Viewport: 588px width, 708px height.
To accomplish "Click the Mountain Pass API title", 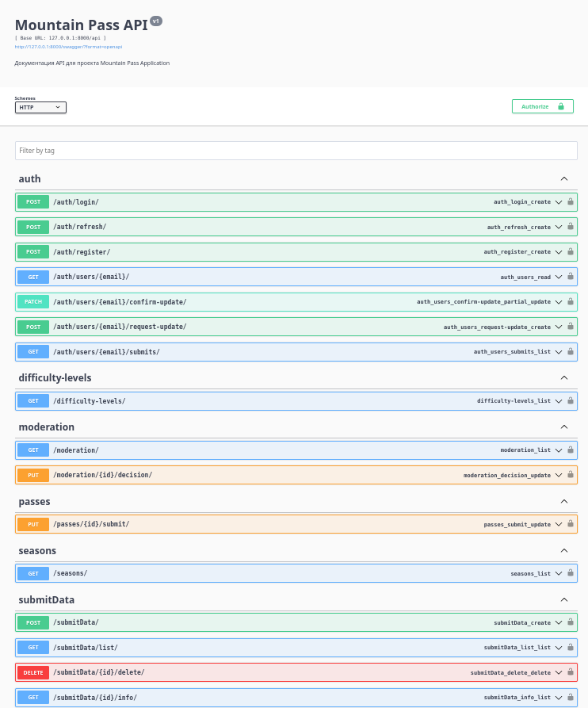I will click(x=82, y=25).
